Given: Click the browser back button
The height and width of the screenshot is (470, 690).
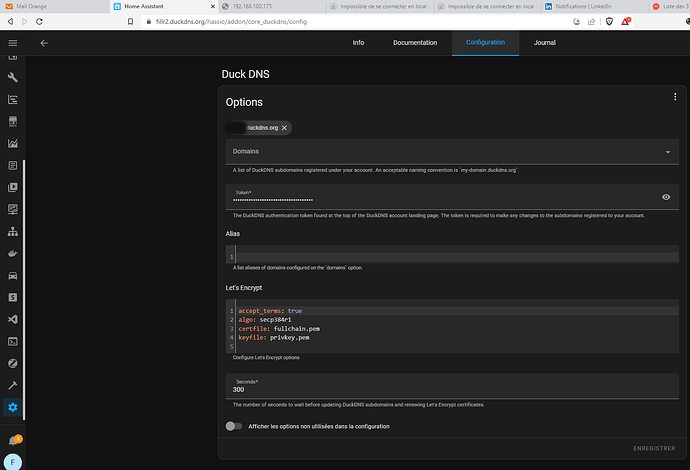Looking at the screenshot, I should pyautogui.click(x=10, y=22).
